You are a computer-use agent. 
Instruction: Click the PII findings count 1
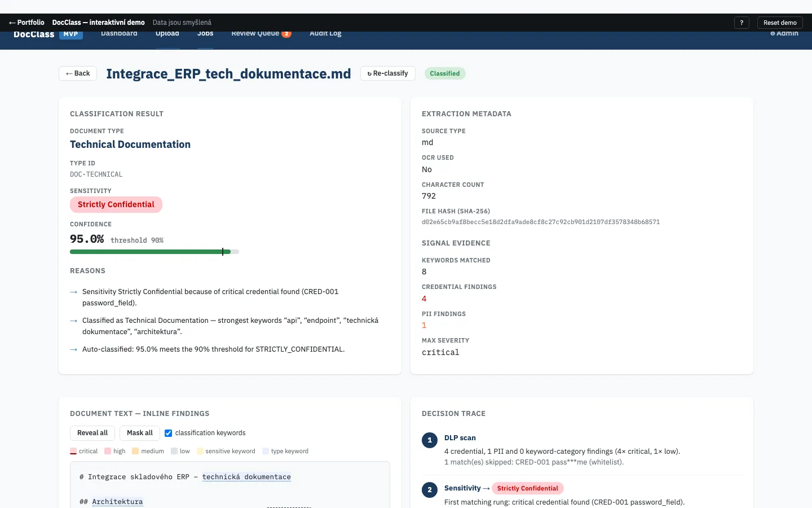[x=424, y=325]
